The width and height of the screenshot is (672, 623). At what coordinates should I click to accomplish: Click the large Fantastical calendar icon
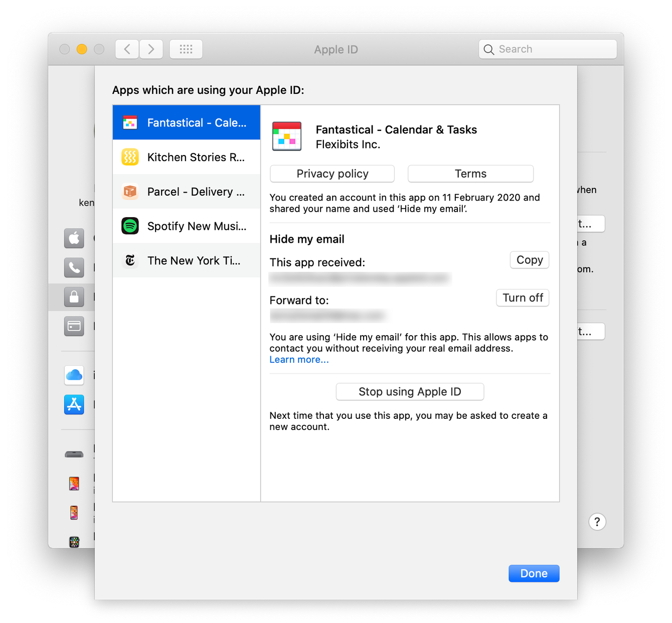coord(287,136)
